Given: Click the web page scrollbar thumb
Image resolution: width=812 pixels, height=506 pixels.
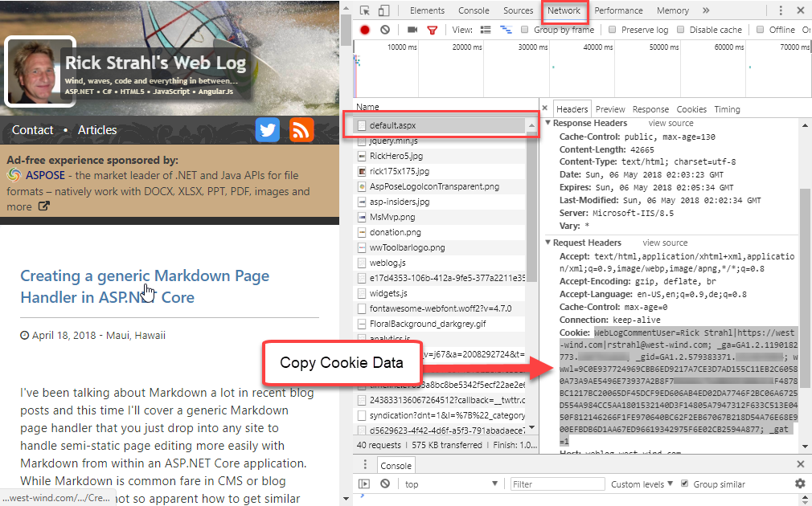Looking at the screenshot, I should click(x=346, y=28).
